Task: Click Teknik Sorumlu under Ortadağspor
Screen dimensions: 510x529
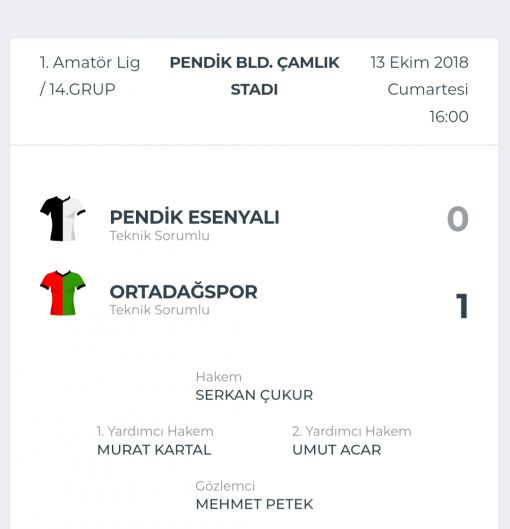Action: 160,310
